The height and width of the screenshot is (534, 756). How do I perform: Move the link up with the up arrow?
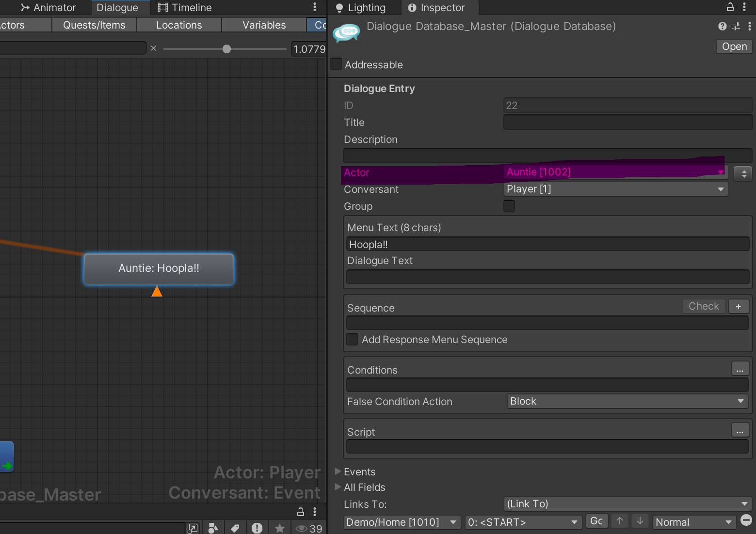point(620,521)
